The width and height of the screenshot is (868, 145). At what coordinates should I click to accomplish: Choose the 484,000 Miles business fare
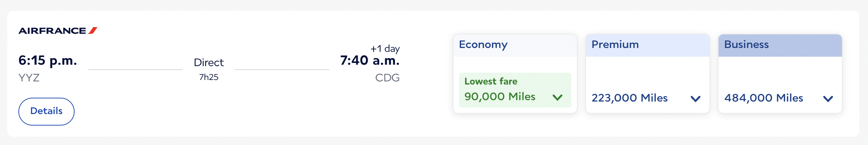pos(763,98)
